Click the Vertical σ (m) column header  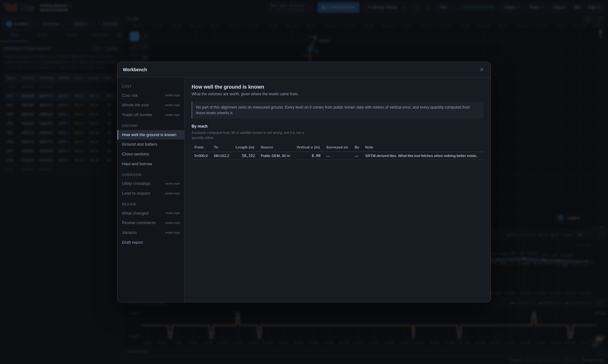(308, 147)
